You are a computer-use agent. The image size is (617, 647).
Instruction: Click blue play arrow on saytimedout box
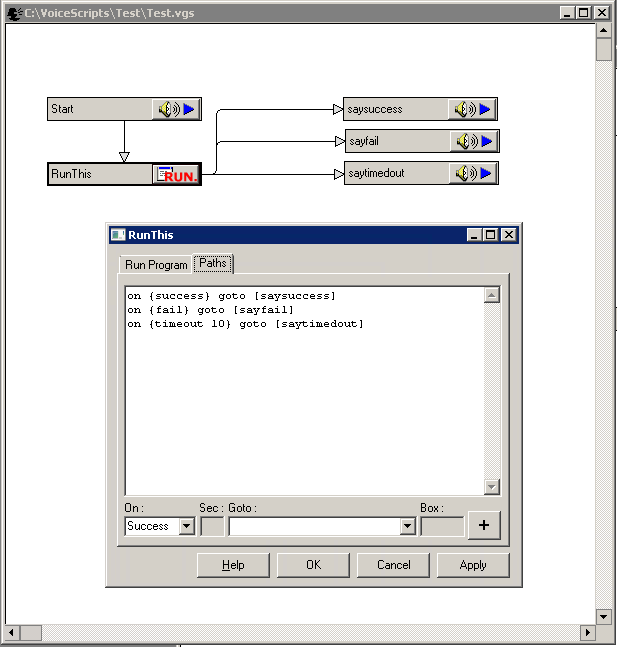pyautogui.click(x=486, y=173)
